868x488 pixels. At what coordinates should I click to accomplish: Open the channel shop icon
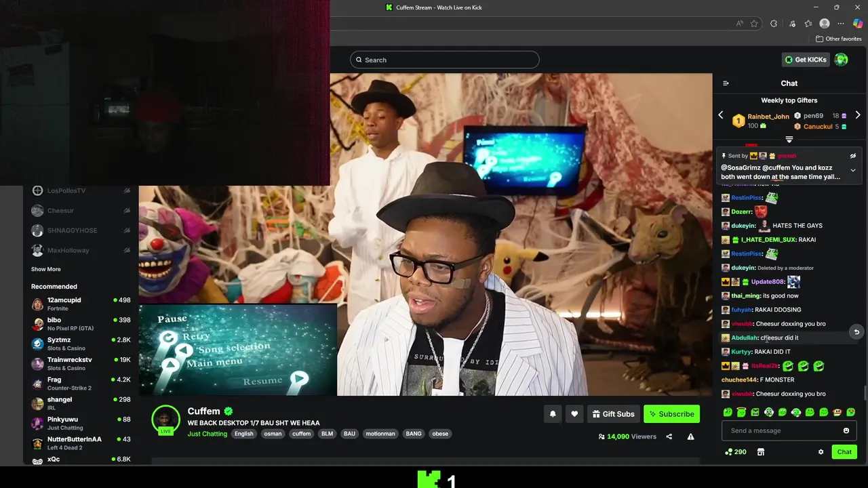coord(761,452)
